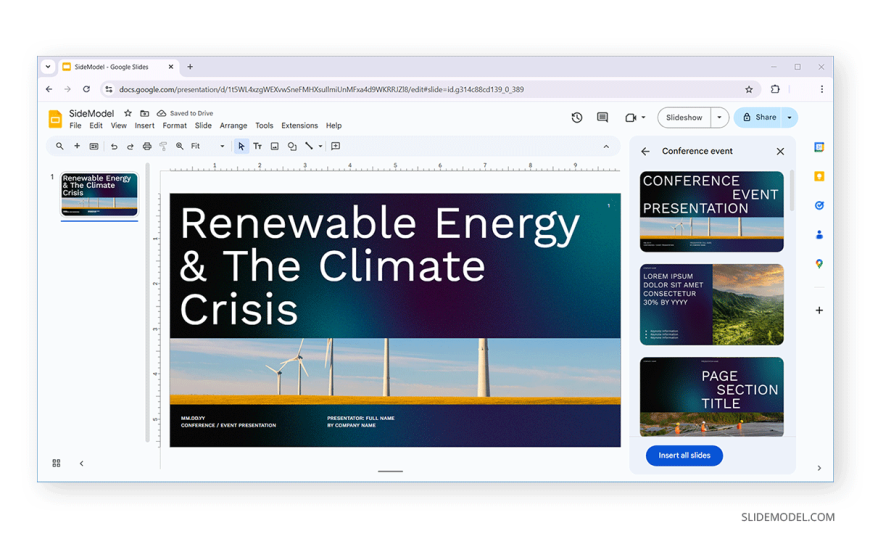Click Insert all slides button
The image size is (870, 539).
click(684, 456)
